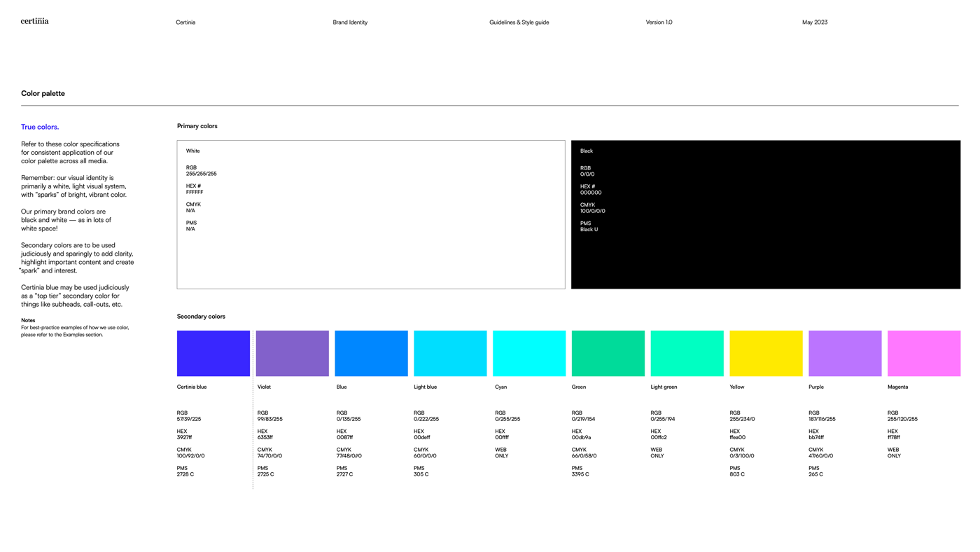The image size is (980, 552).
Task: Click Violet PMS value '2725 C'
Action: 265,474
